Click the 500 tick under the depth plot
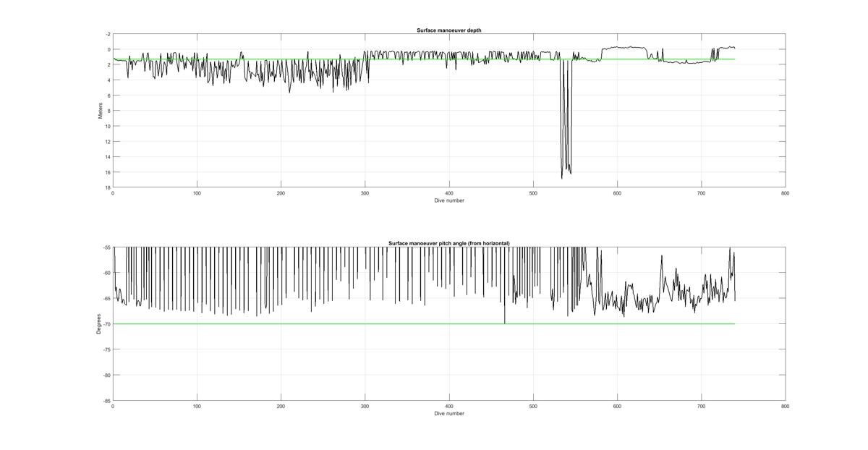 [533, 193]
